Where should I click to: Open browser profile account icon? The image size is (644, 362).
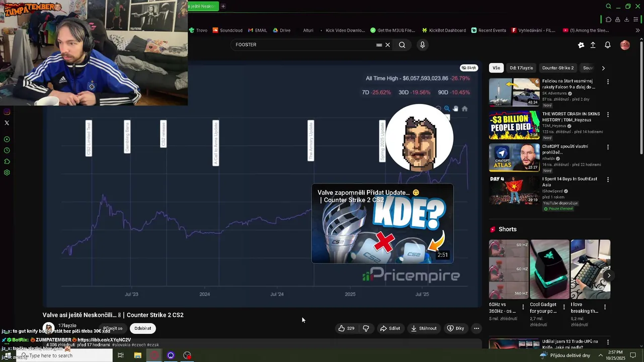coord(617,20)
